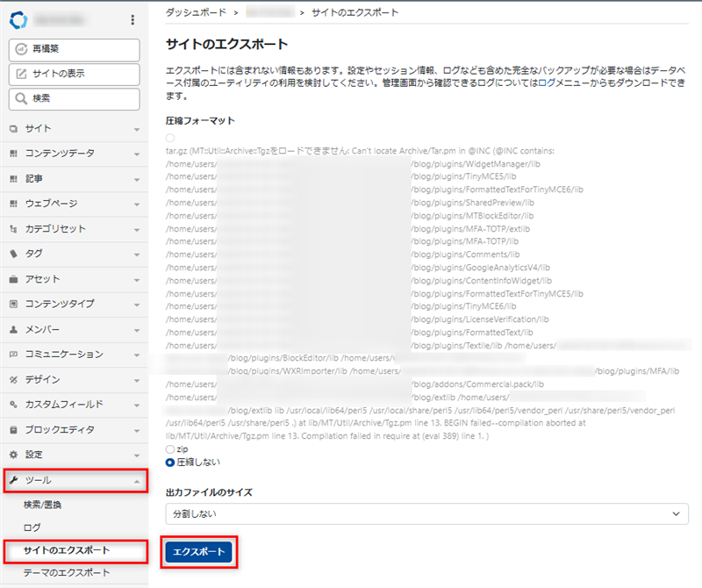Click the briefcase icon beside アセット
The height and width of the screenshot is (588, 702).
13,279
